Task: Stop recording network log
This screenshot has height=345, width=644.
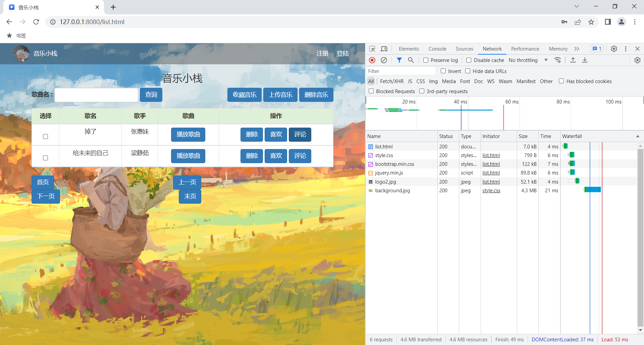Action: (372, 60)
